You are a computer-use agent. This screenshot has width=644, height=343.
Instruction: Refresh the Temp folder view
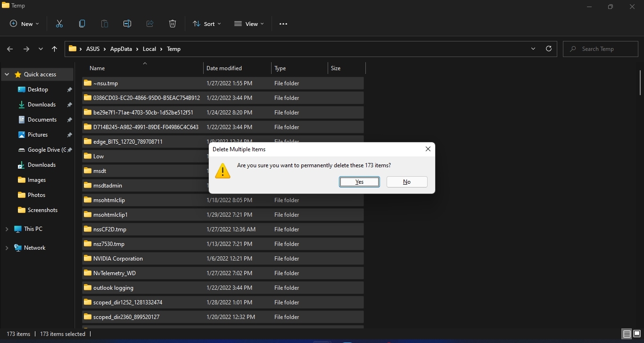[549, 49]
